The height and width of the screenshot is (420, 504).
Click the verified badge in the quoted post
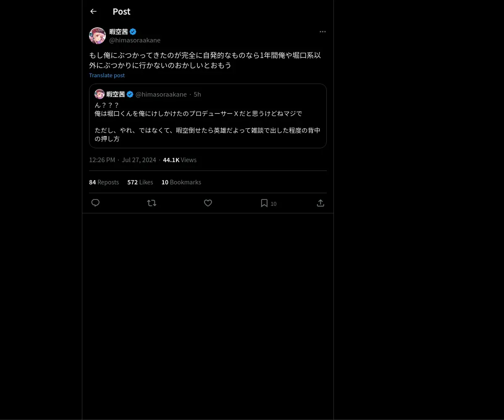[130, 94]
